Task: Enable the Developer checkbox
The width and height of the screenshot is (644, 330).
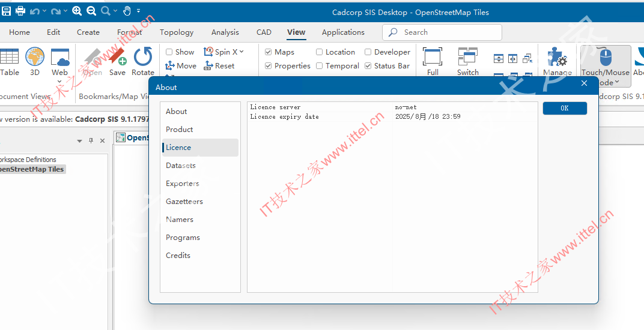Action: click(368, 52)
